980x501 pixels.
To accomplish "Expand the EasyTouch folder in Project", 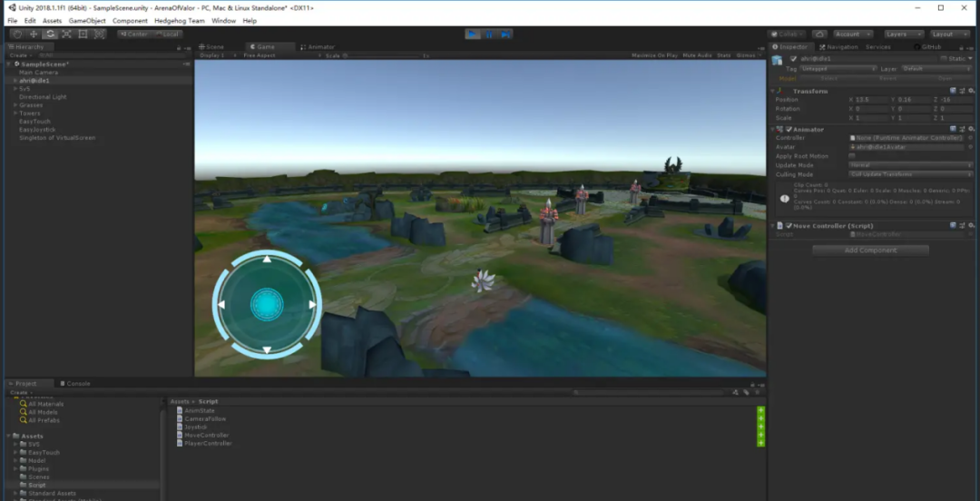I will pos(15,453).
